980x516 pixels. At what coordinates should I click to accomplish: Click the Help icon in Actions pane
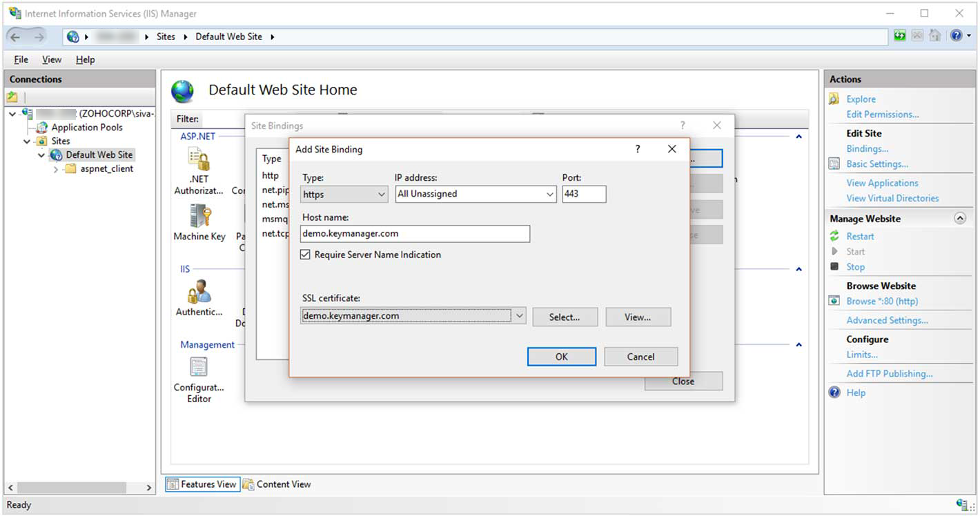click(x=834, y=393)
